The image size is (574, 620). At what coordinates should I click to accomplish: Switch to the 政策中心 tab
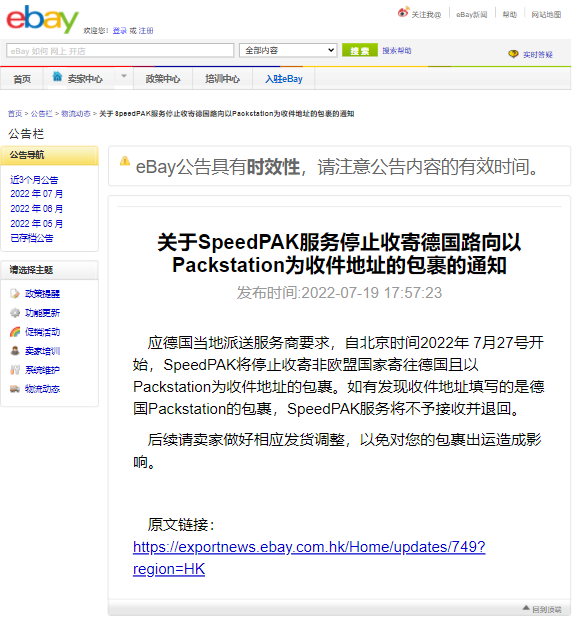coord(163,79)
